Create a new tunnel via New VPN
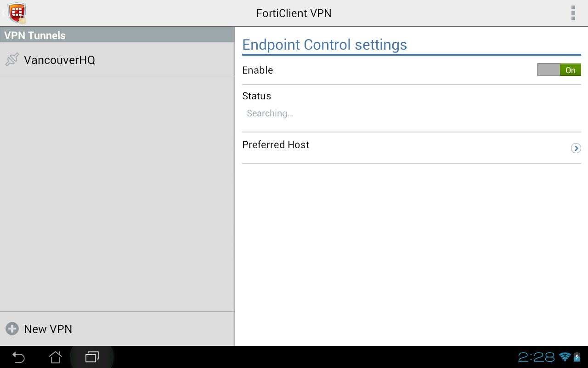588x368 pixels. (x=48, y=328)
